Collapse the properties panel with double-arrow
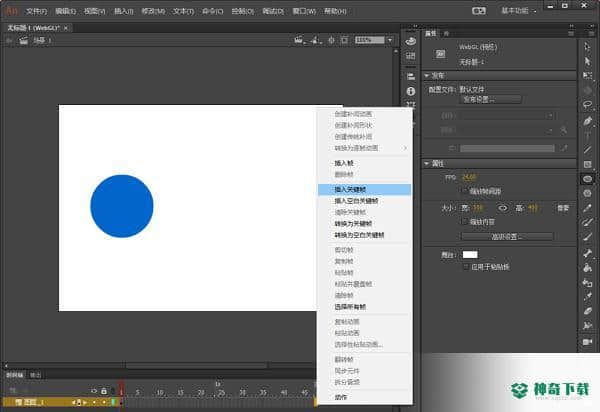Viewport: 600px width, 412px height. (x=571, y=26)
